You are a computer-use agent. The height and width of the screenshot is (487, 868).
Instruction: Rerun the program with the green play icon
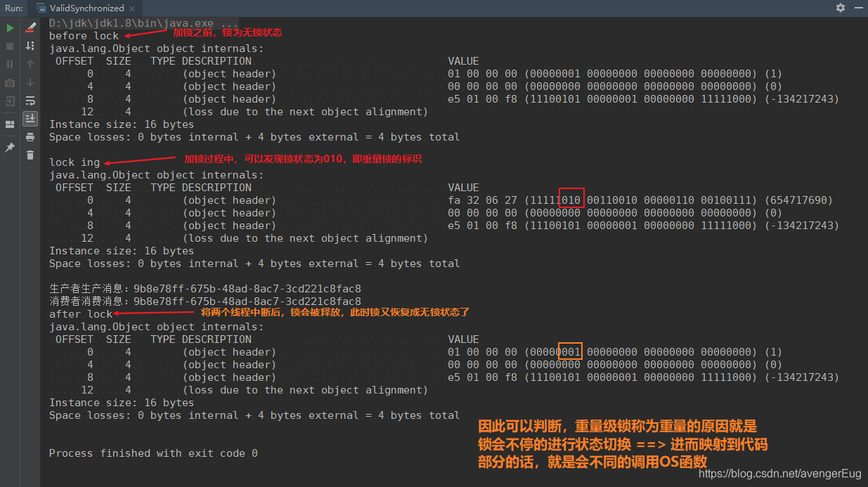click(10, 28)
